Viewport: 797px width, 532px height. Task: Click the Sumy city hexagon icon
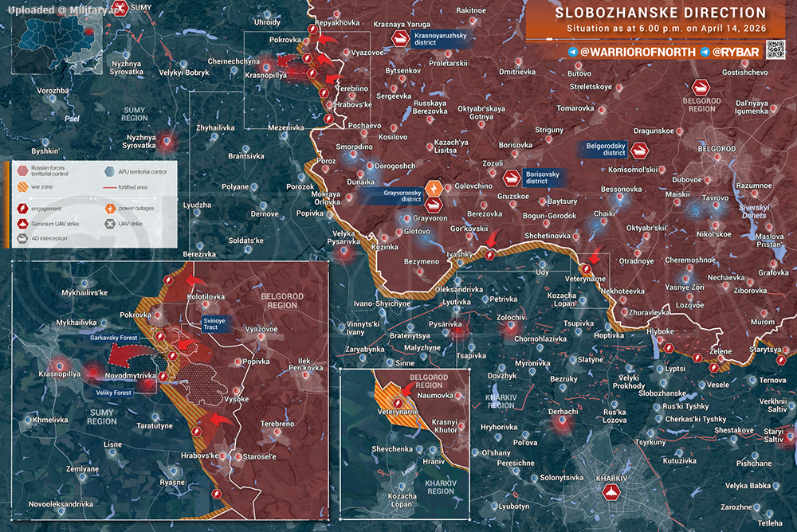[x=120, y=8]
